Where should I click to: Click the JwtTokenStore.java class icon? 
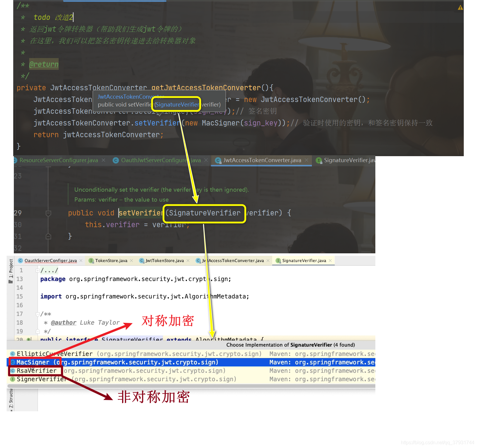tap(142, 261)
